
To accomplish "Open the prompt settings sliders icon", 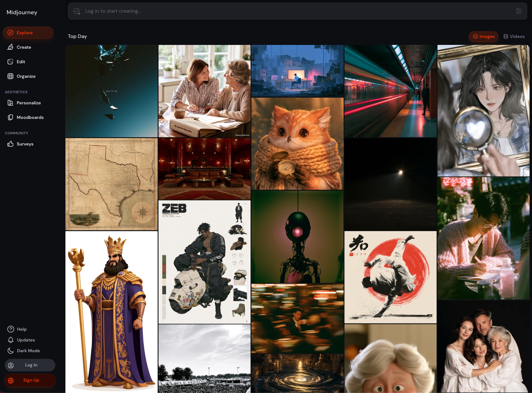I will tap(518, 11).
